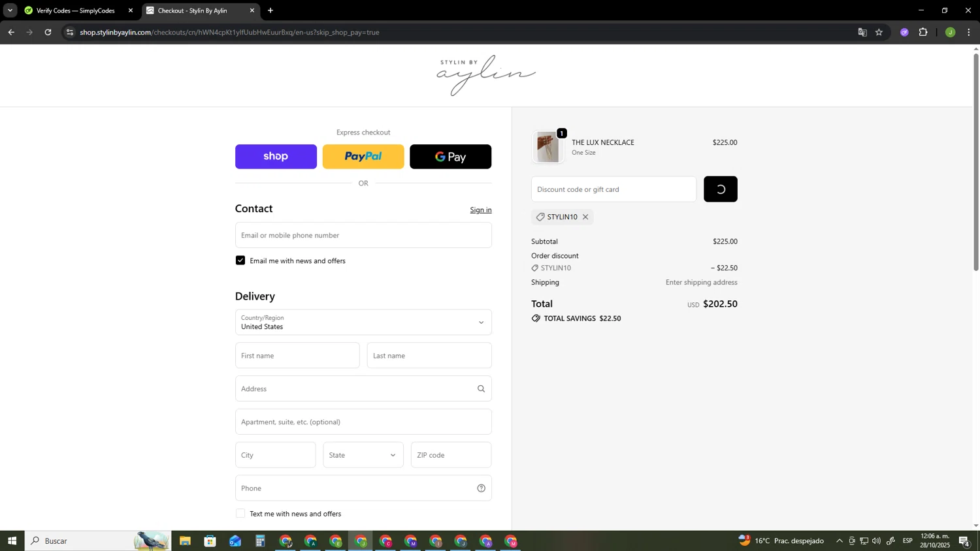Focus the ZIP code field
The image size is (980, 551).
tap(451, 455)
